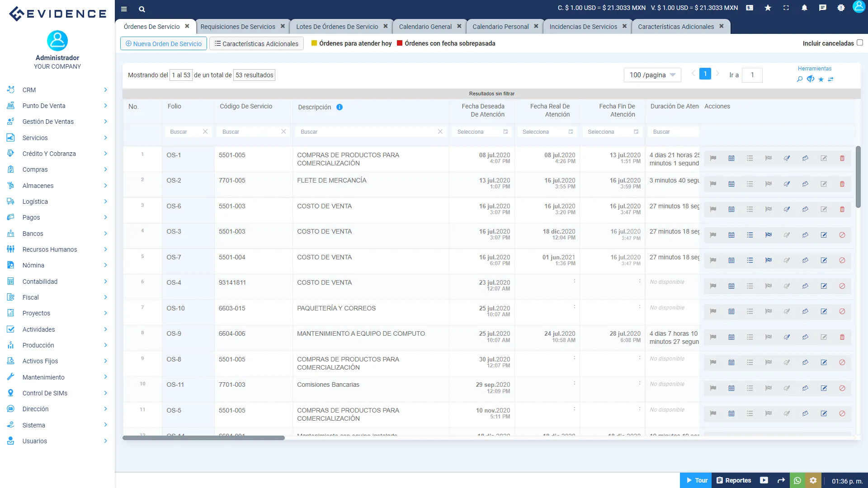Expand the Recursos Humanos sidebar menu

(x=50, y=249)
